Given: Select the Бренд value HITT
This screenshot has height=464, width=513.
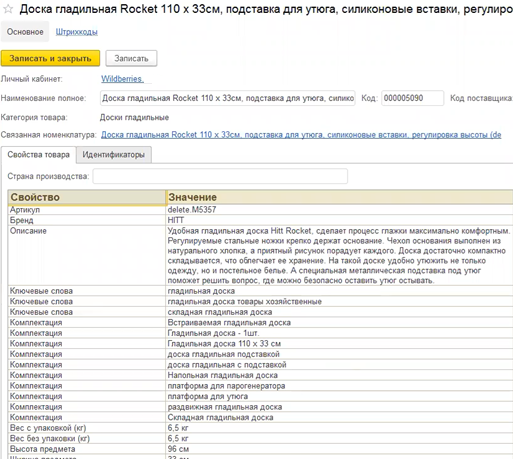Looking at the screenshot, I should 339,220.
